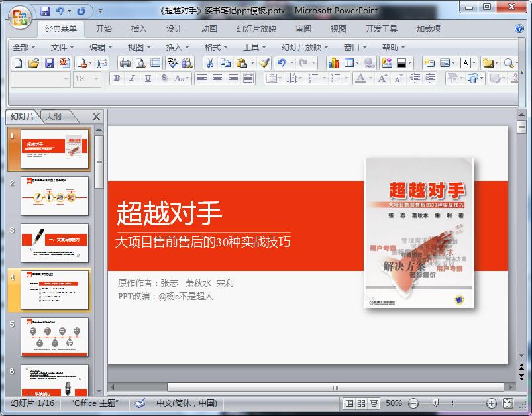Screen dimensions: 532x416
Task: Open print preview magnifier icon
Action: coord(140,63)
